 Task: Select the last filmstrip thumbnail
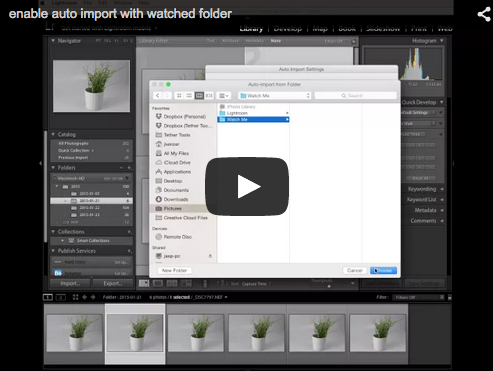click(x=378, y=333)
